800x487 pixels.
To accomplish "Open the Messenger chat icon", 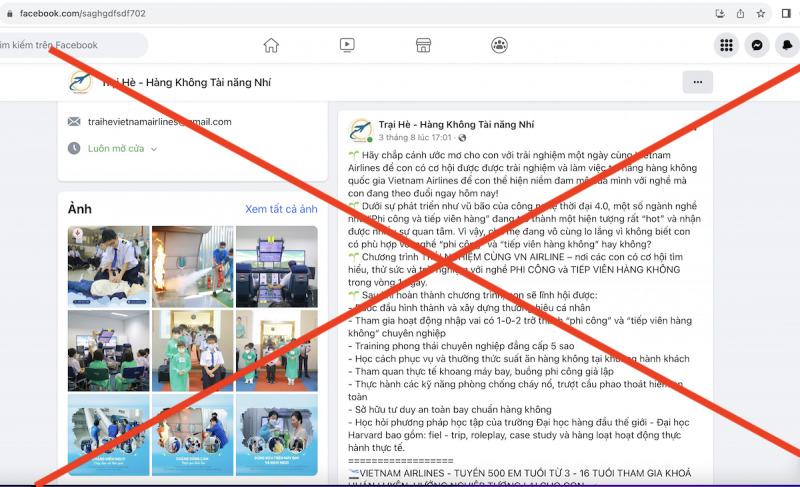I will tap(759, 45).
